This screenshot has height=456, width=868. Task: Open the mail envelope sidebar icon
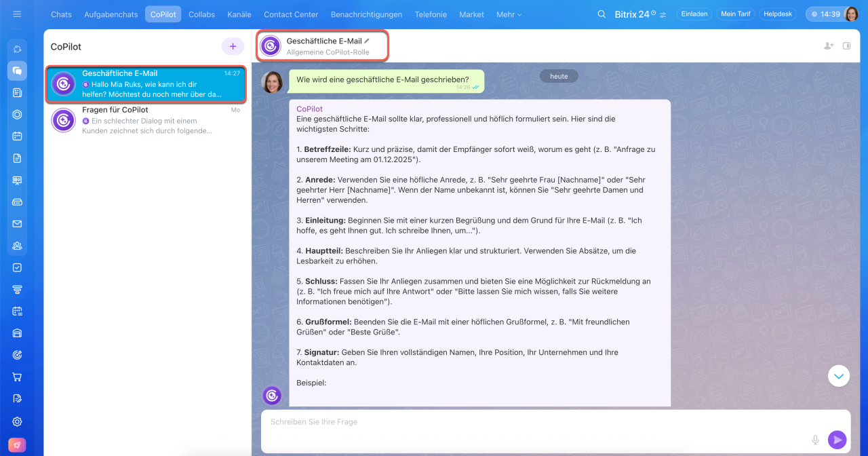[17, 223]
